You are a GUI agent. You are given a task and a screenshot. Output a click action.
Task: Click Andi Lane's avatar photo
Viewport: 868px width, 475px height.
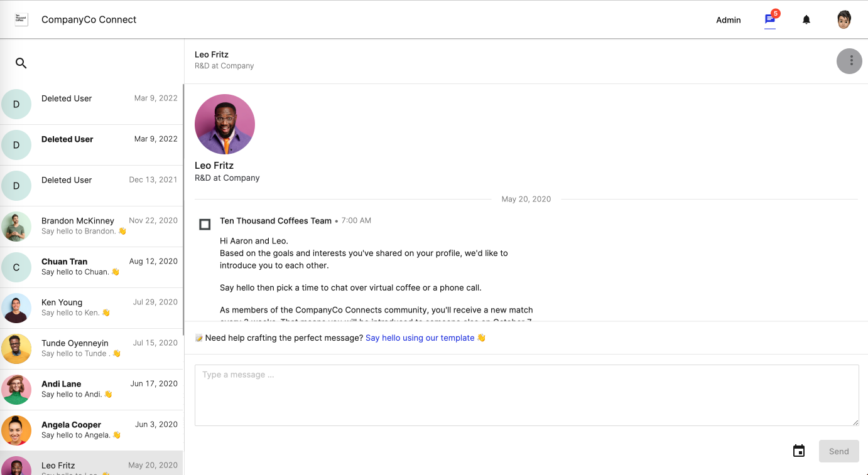pos(16,390)
